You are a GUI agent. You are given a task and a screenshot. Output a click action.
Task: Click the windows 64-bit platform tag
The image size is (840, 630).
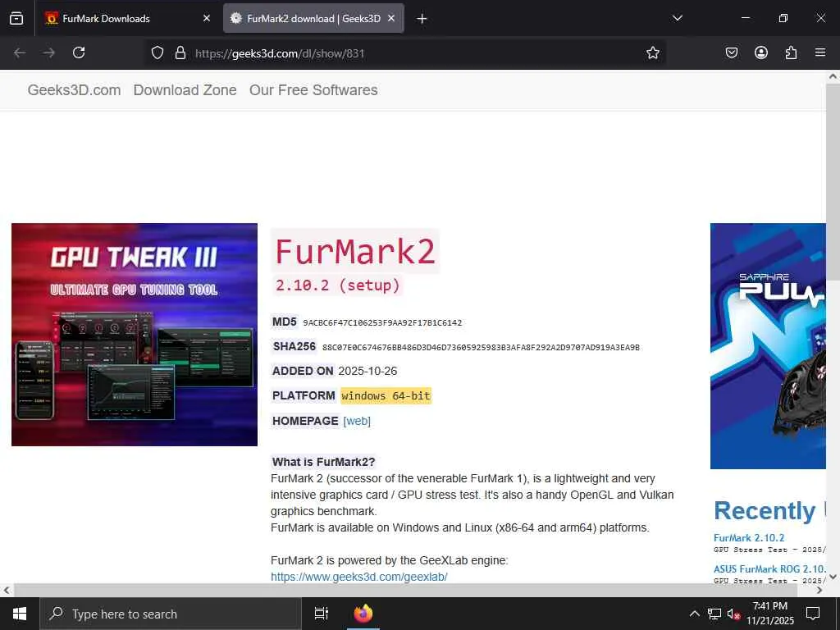(x=386, y=396)
